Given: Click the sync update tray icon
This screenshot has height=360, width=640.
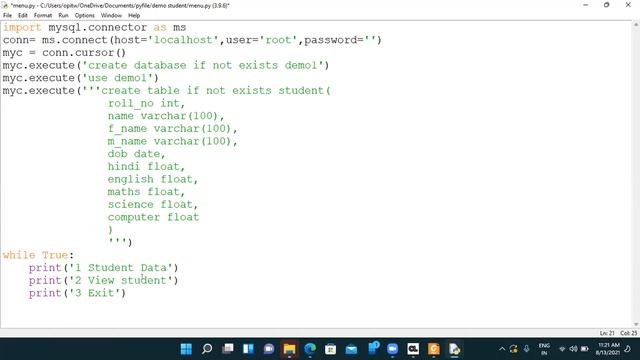Looking at the screenshot, I should pos(513,349).
